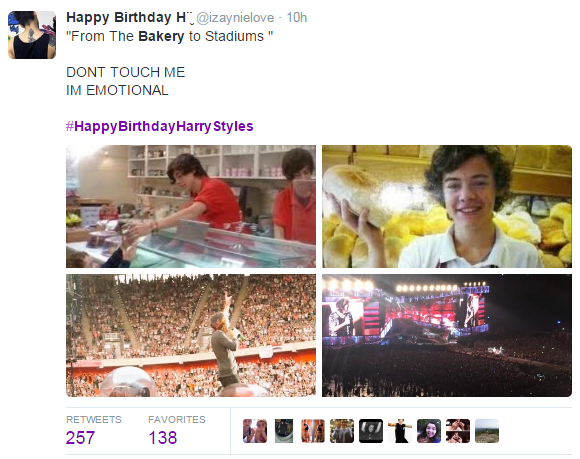Open the 10h timestamp link
This screenshot has width=580, height=459.
tap(297, 17)
